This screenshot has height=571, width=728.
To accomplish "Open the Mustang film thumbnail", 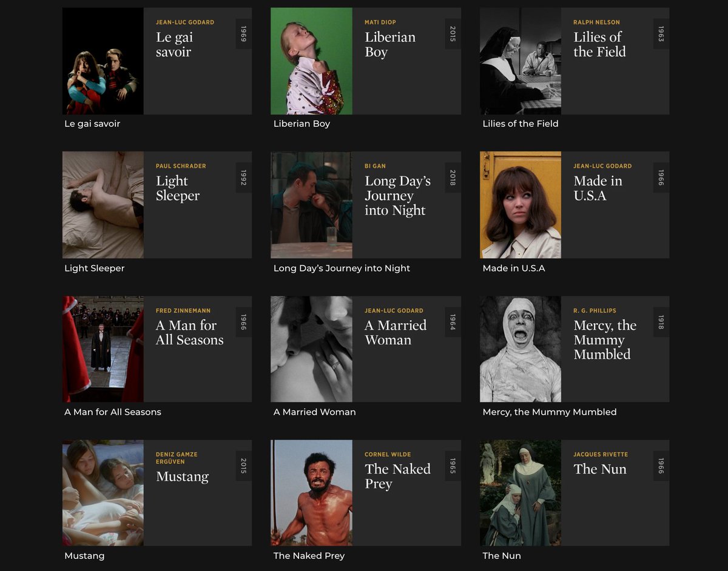I will coord(103,493).
